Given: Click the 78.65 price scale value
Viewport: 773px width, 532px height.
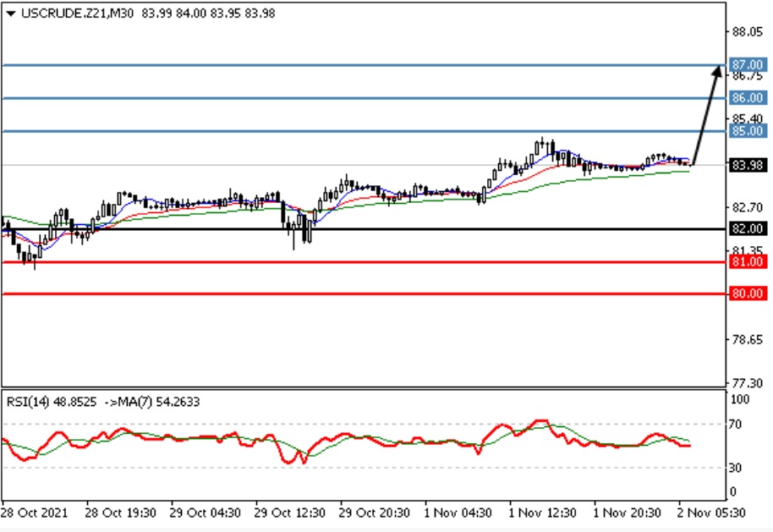Looking at the screenshot, I should point(748,340).
